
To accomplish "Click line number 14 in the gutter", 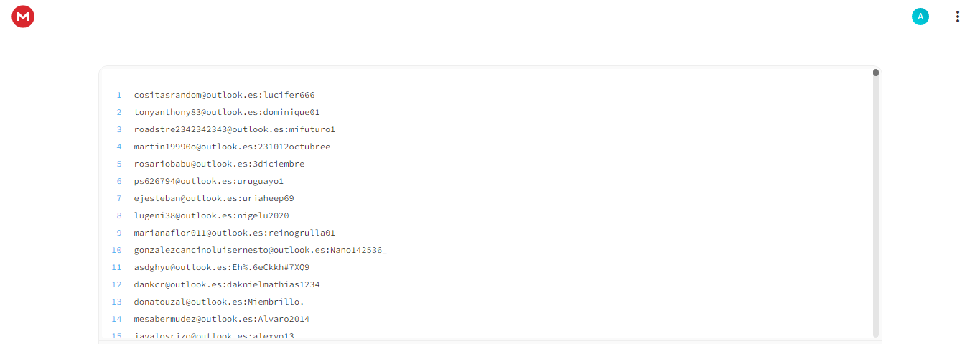I will click(117, 319).
